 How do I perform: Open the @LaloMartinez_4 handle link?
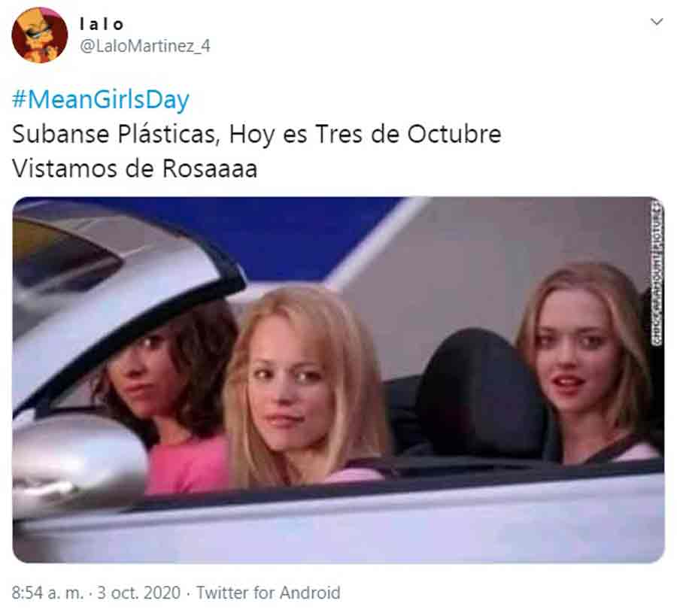coord(145,46)
